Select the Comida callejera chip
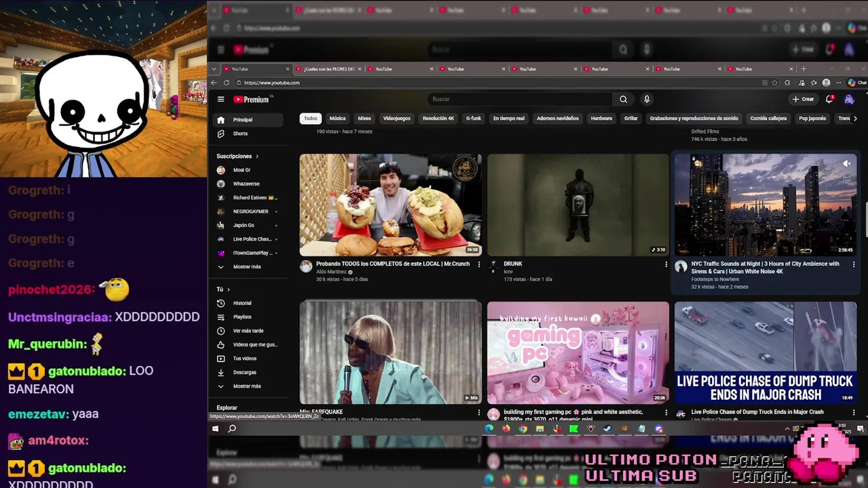This screenshot has width=868, height=488. coord(768,119)
